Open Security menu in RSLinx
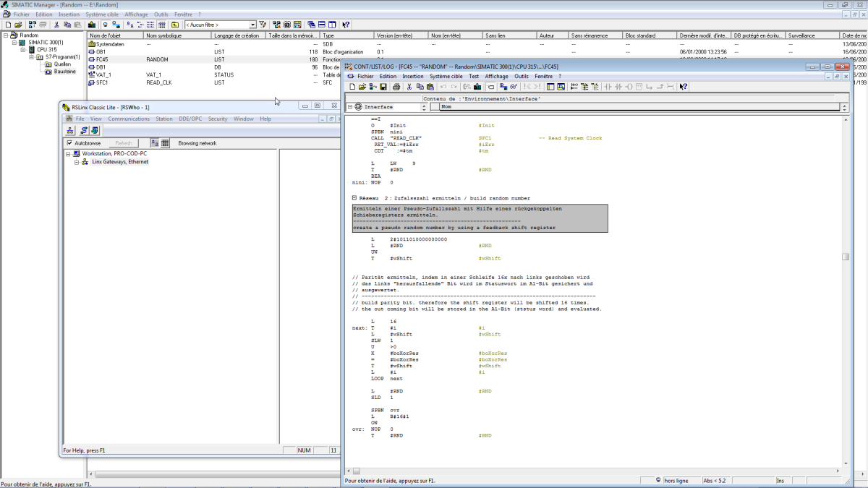The height and width of the screenshot is (488, 868). click(218, 119)
